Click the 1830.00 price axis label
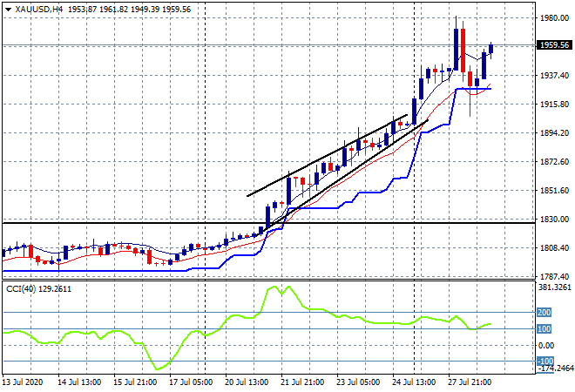The image size is (575, 392). click(x=554, y=219)
